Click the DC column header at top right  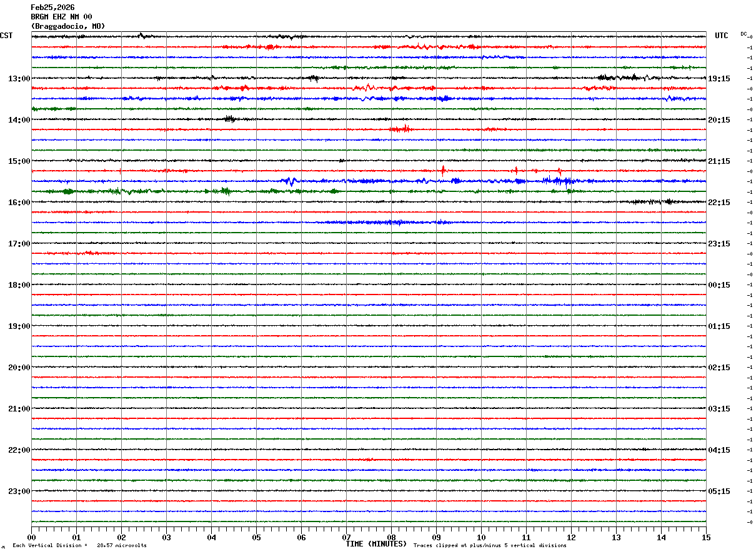pos(744,34)
